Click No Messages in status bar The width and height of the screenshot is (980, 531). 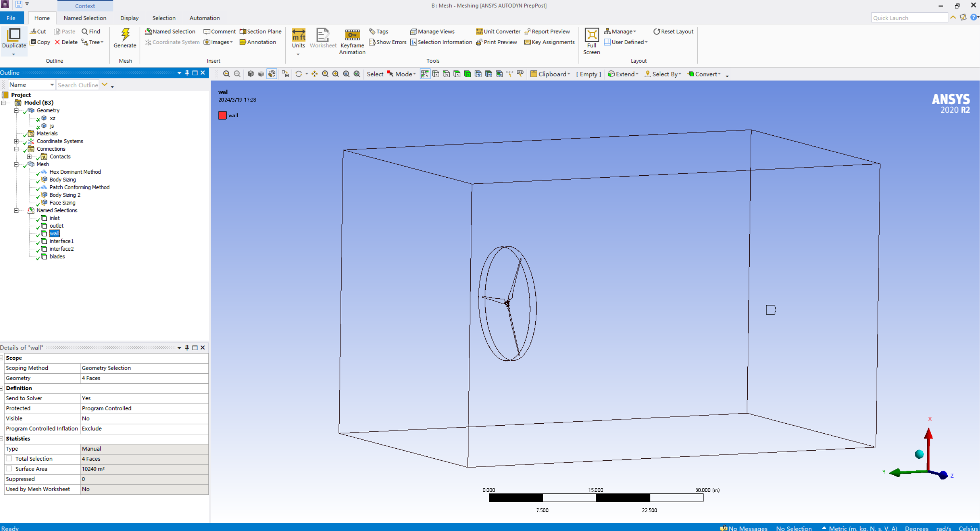743,528
